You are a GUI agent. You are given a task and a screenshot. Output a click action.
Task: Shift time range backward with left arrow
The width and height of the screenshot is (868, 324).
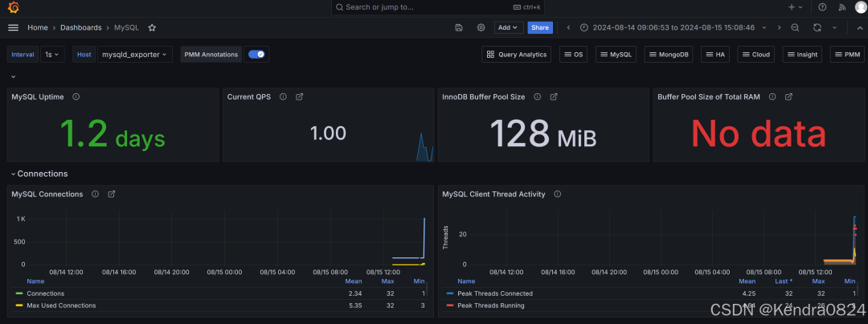568,27
